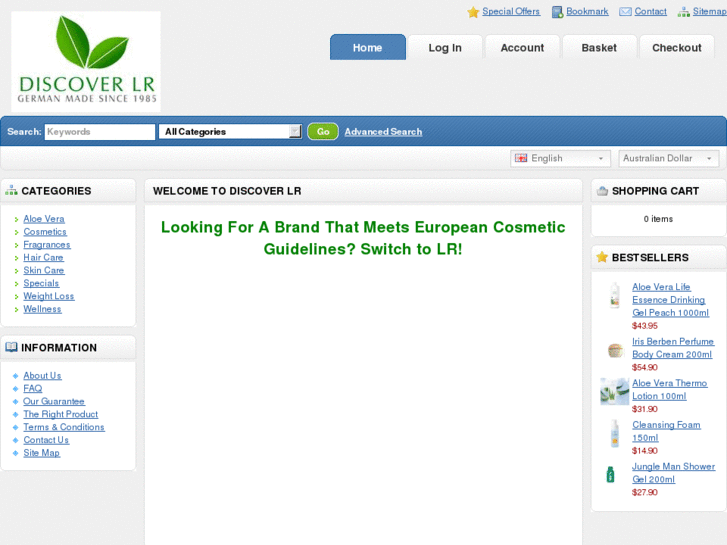The image size is (727, 545).
Task: Open Aloe Vera Thermo Lotion 100ml link
Action: (670, 390)
